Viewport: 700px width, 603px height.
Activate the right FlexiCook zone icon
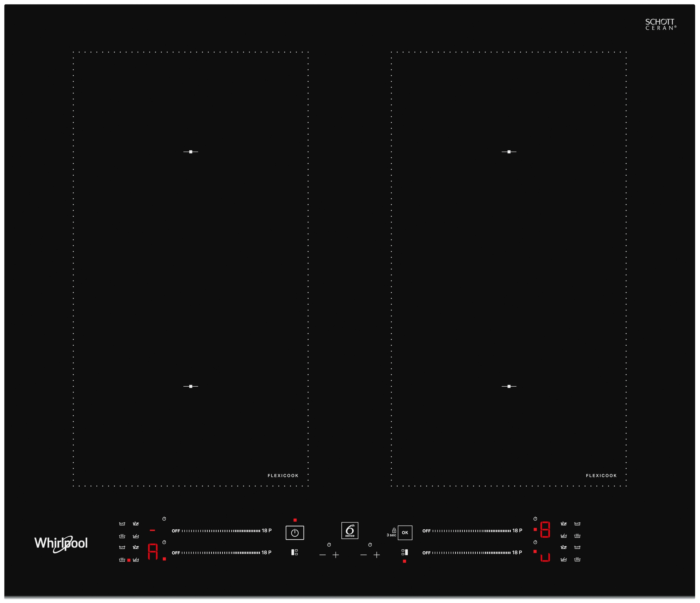404,552
